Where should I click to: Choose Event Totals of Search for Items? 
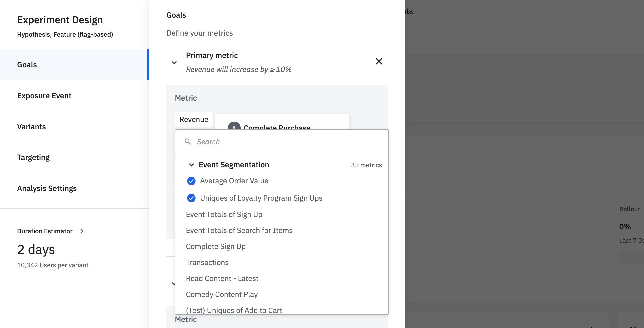pos(239,230)
